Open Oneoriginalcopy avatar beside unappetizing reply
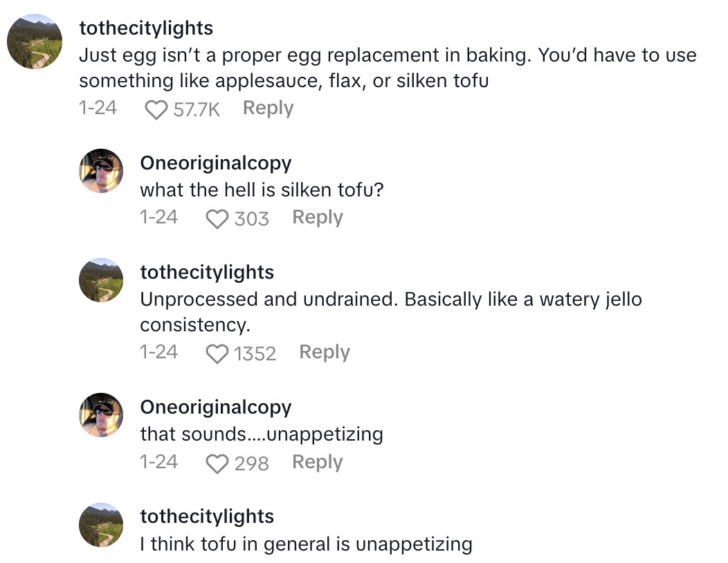The image size is (728, 563). coord(100,415)
